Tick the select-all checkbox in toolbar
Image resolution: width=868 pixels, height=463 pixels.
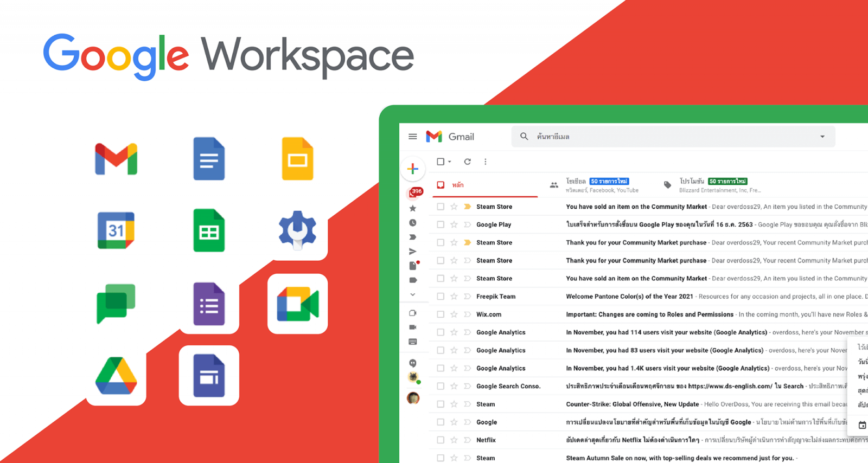tap(441, 162)
